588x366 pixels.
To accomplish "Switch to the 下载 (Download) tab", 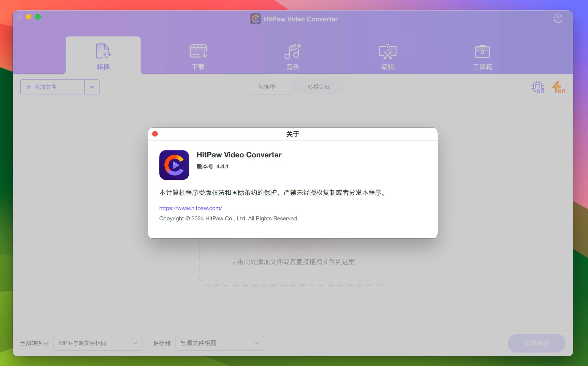I will point(198,57).
